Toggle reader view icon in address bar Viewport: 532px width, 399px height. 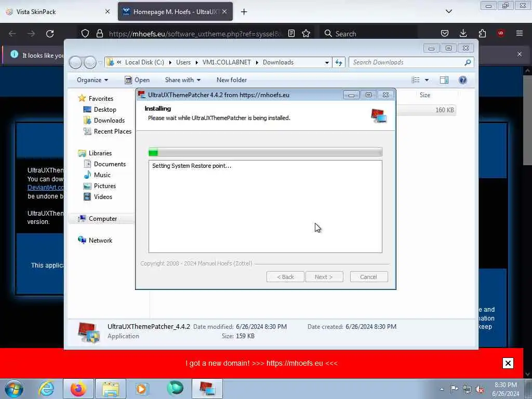[x=291, y=33]
